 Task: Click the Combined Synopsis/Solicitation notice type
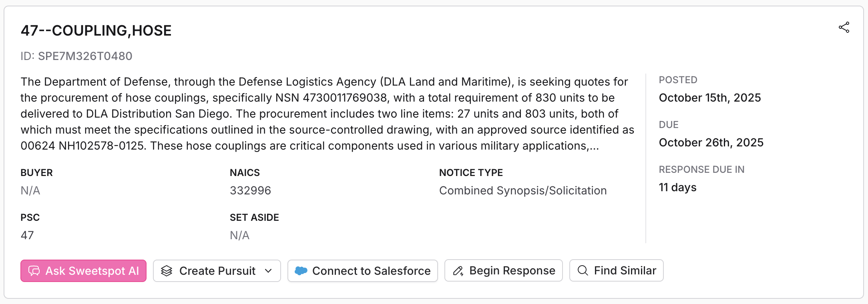tap(522, 190)
